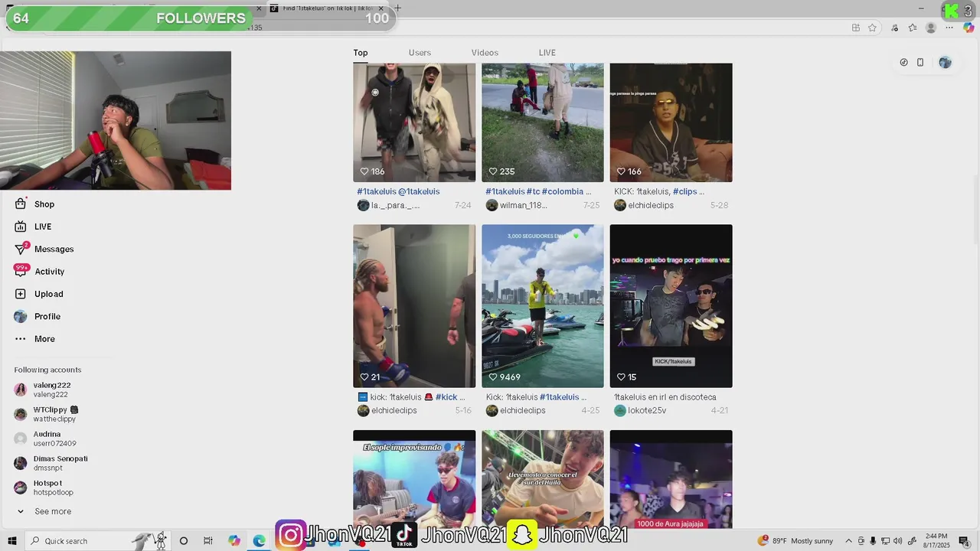
Task: Switch to the Top results tab
Action: click(361, 53)
